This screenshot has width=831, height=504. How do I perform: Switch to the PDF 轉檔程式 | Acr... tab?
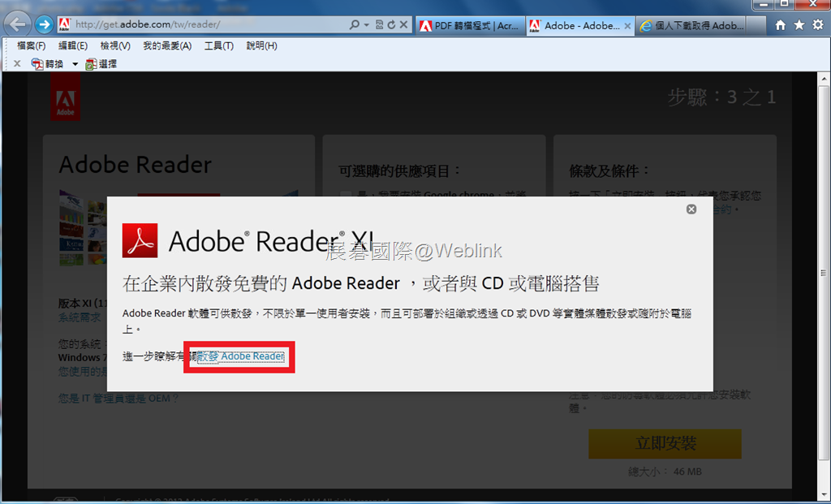(470, 25)
